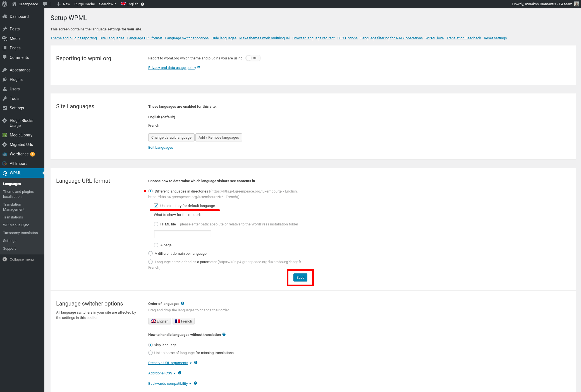
Task: Click the help icon beside Additional CSS
Action: tap(180, 373)
